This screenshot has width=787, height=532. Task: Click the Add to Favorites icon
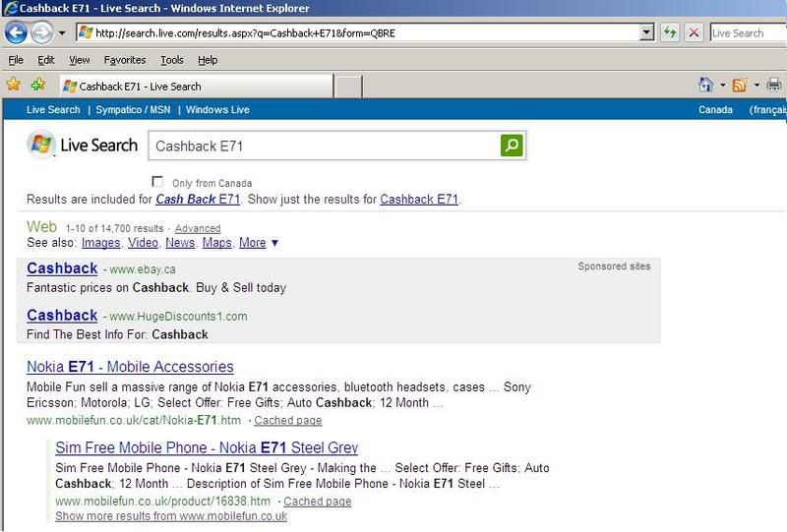click(37, 85)
